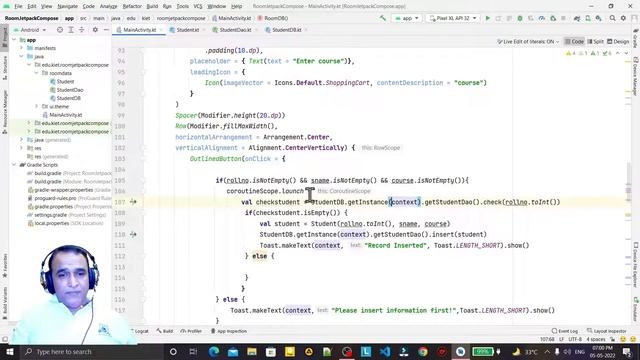Image resolution: width=640 pixels, height=360 pixels.
Task: Open the Device Manager phone icon
Action: pos(588,18)
